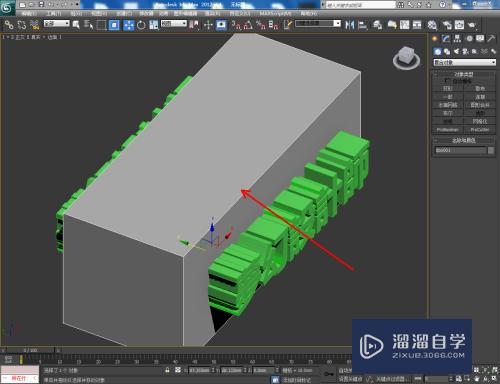The height and width of the screenshot is (384, 500).
Task: Select the Cameras category icon
Action: [x=466, y=51]
